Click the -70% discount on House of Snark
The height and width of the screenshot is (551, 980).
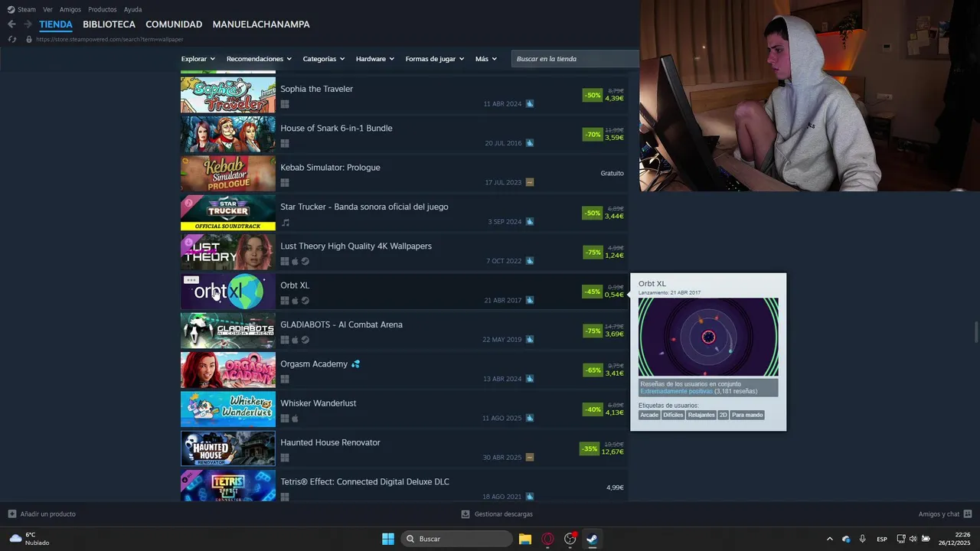click(593, 135)
